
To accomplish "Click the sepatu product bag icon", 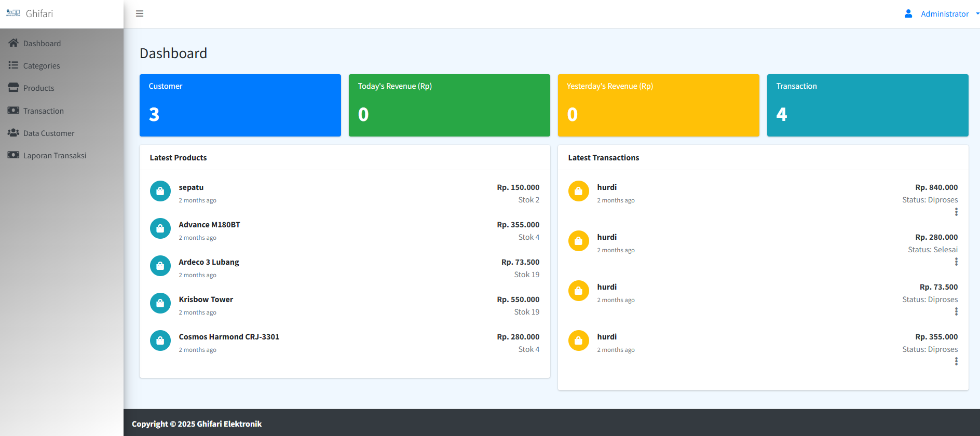I will point(160,191).
